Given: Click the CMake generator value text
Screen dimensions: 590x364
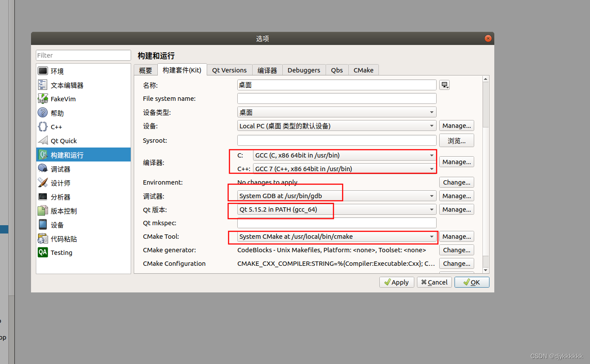Looking at the screenshot, I should 332,250.
